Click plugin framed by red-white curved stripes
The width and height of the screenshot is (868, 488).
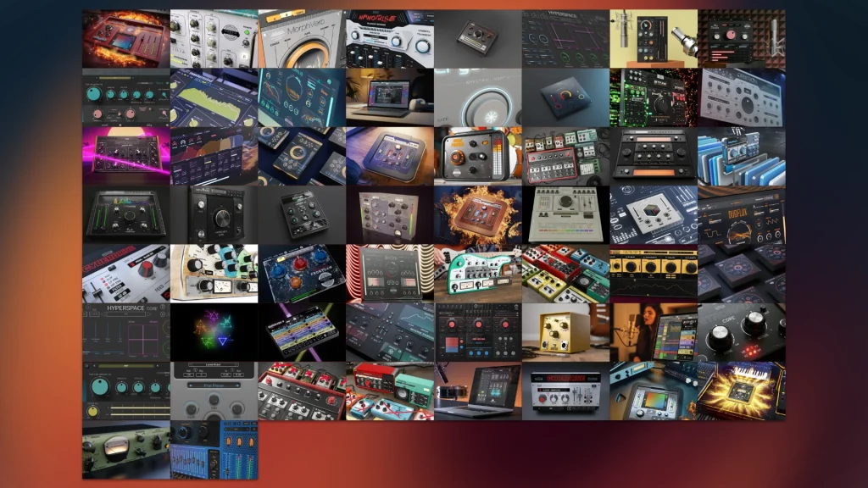coord(390,274)
